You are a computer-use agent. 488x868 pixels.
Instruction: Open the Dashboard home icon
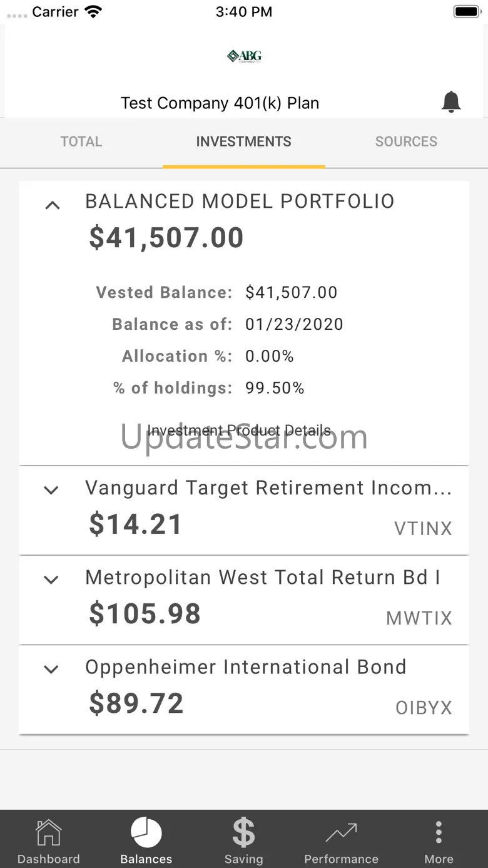click(49, 833)
